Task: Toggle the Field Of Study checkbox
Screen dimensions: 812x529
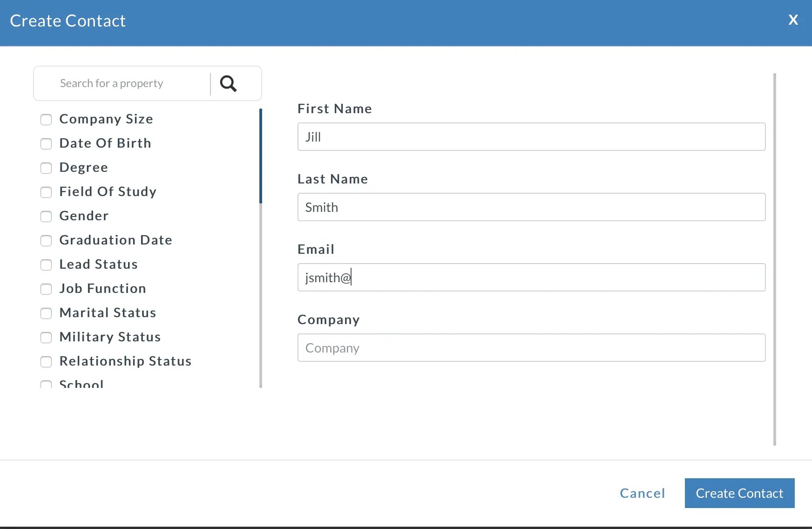Action: [46, 192]
